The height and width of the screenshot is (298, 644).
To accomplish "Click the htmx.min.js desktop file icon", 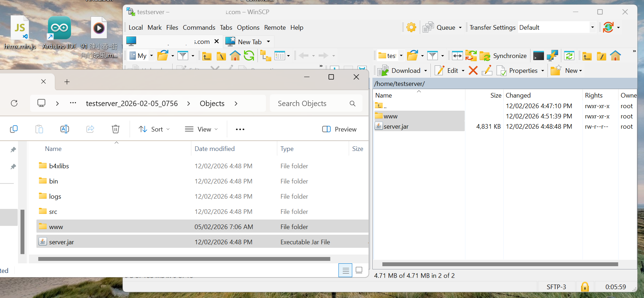I will pos(20,33).
